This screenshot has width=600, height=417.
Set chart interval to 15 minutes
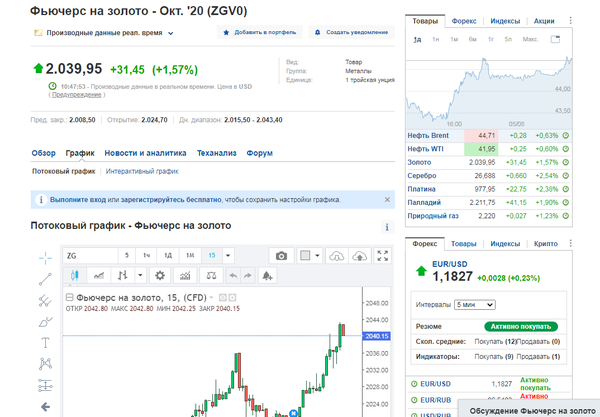click(x=212, y=256)
